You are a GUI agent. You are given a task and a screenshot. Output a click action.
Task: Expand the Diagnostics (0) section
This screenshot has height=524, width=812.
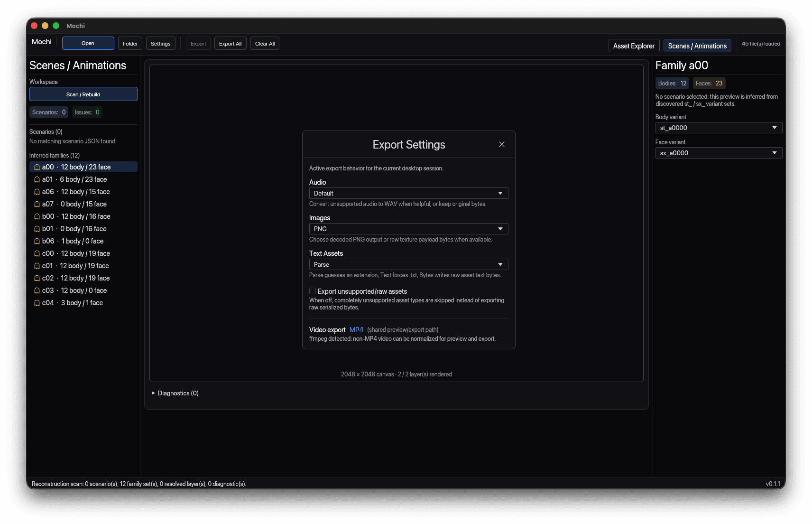click(175, 393)
